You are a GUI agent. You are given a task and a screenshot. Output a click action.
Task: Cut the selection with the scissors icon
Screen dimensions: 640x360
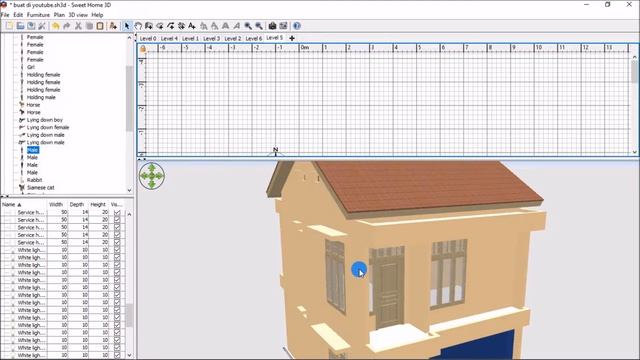point(78,26)
